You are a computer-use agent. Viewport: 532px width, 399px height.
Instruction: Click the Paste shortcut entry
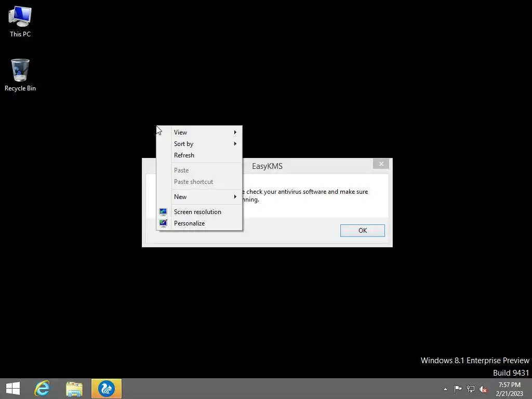199,182
